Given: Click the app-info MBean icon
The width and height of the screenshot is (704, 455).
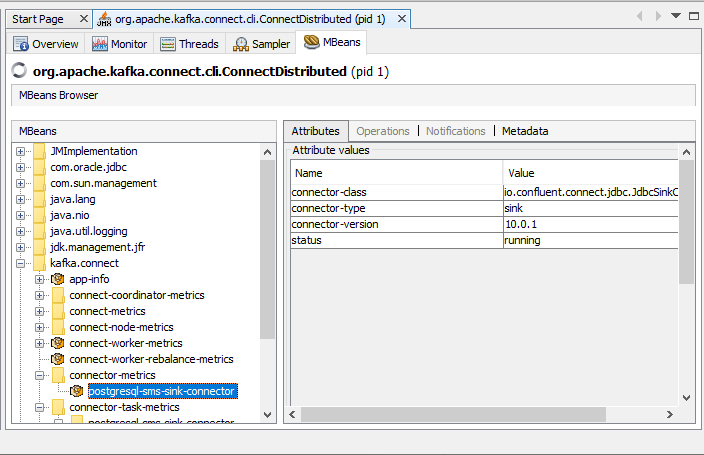Looking at the screenshot, I should point(58,279).
